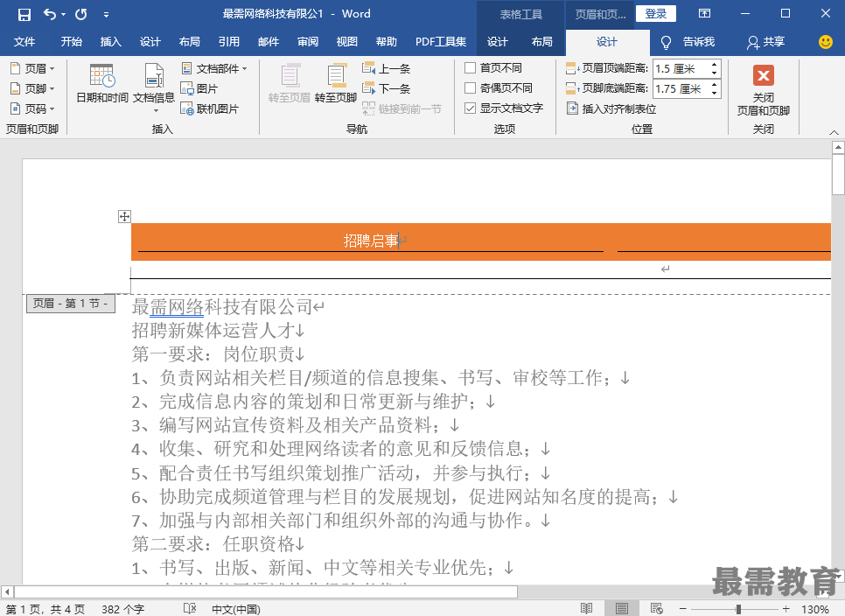Viewport: 845px width, 616px height.
Task: Open the 帮助 Help tab
Action: [386, 42]
